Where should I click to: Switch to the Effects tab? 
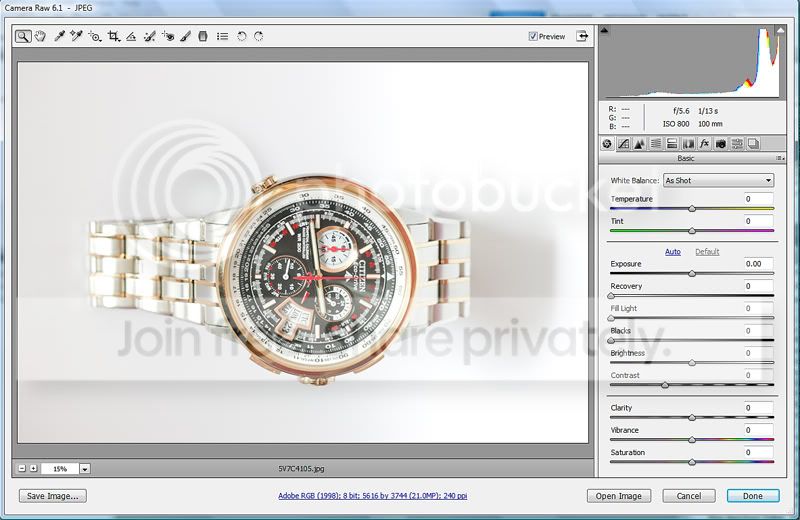click(x=703, y=144)
